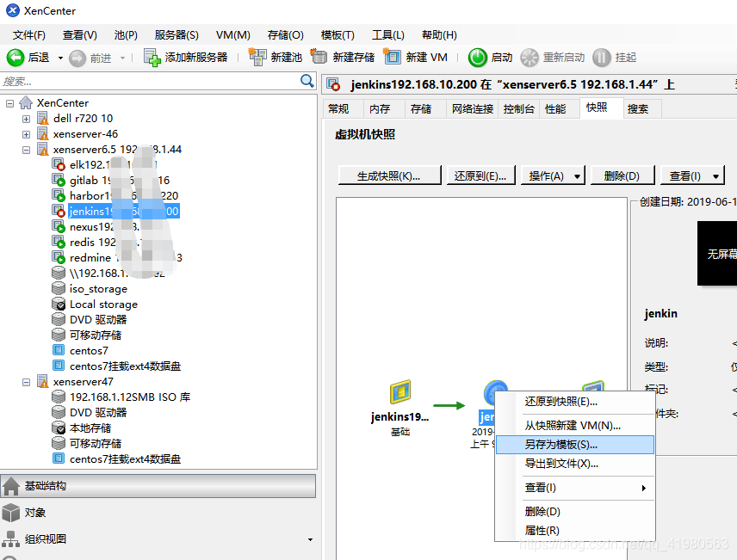This screenshot has width=737, height=560.
Task: Click the search input field
Action: pos(151,81)
